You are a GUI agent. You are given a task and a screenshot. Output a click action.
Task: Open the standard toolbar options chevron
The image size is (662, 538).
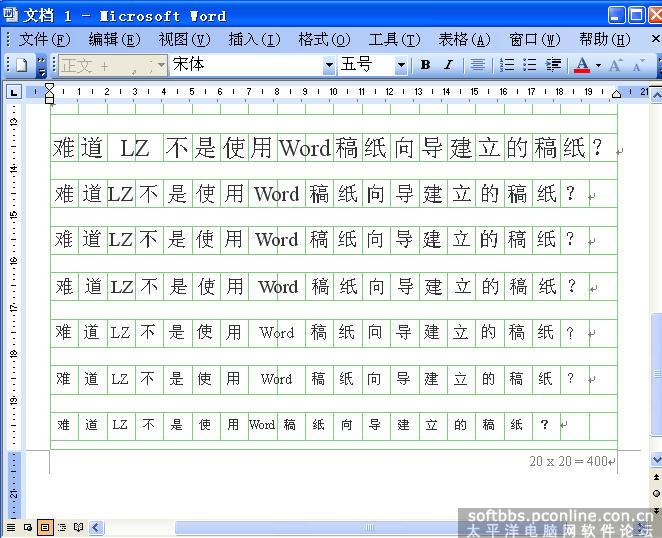tap(41, 65)
